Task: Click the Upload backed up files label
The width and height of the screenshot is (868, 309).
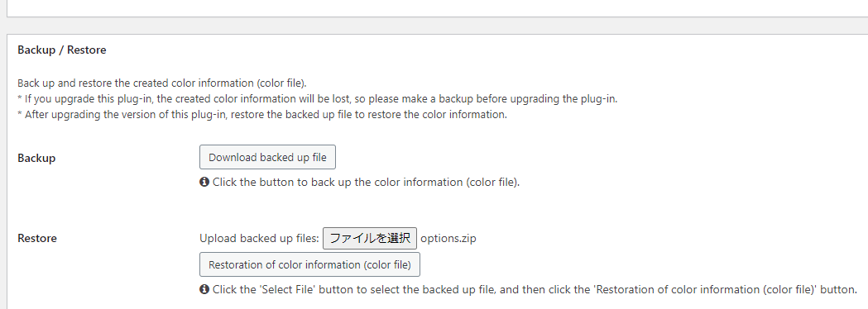Action: click(260, 239)
